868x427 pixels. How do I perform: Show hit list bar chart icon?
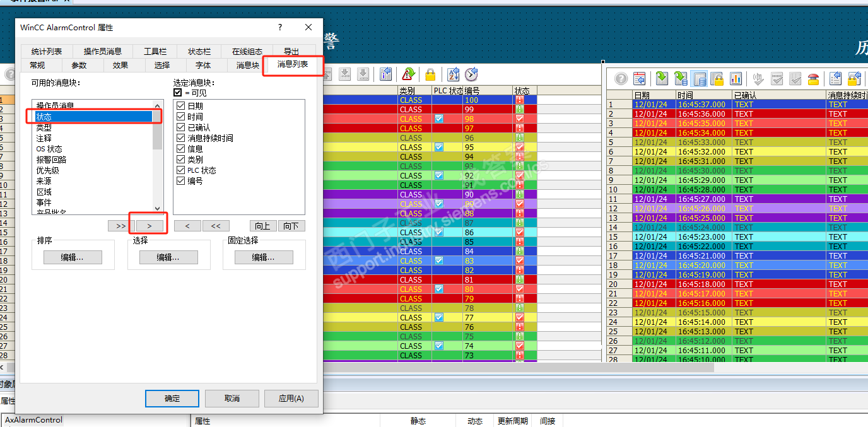pyautogui.click(x=736, y=79)
